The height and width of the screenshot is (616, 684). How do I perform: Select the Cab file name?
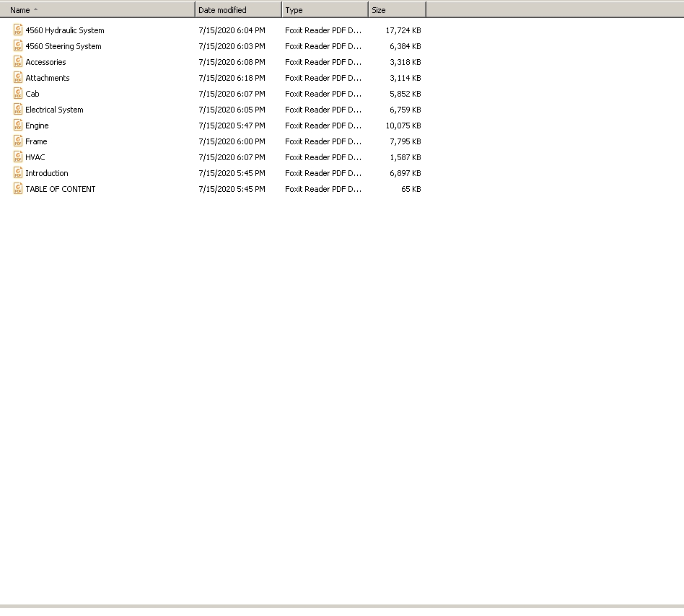32,94
